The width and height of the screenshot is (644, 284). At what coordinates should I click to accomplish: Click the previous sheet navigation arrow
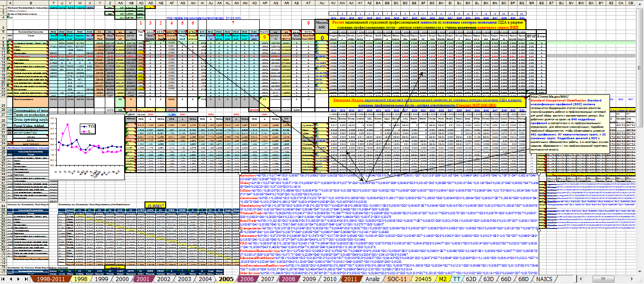point(12,279)
